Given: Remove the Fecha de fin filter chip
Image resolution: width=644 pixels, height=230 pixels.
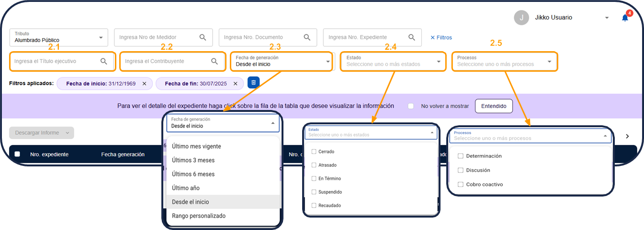Looking at the screenshot, I should [236, 83].
